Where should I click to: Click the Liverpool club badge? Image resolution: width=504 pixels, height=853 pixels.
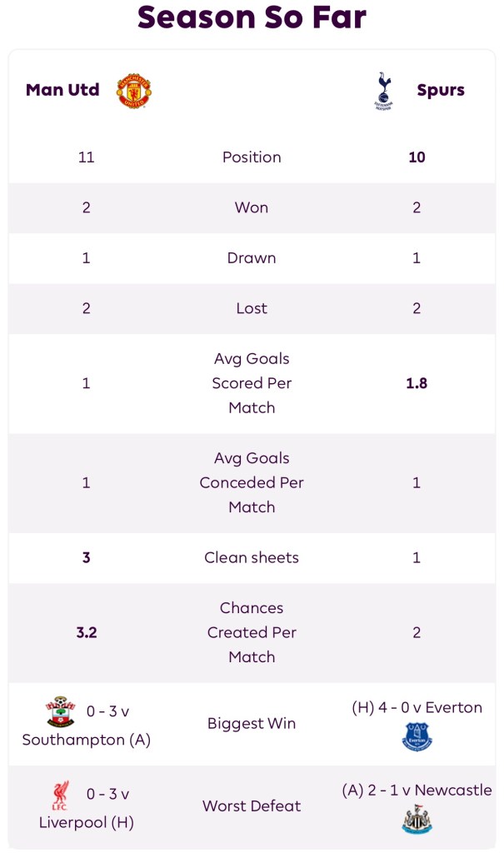pyautogui.click(x=61, y=796)
